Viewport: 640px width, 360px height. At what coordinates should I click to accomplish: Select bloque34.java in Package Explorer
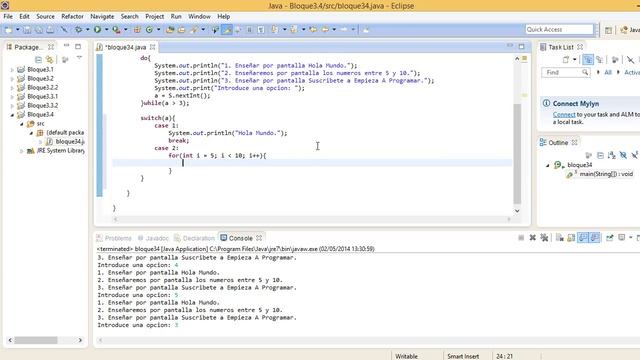[x=65, y=142]
